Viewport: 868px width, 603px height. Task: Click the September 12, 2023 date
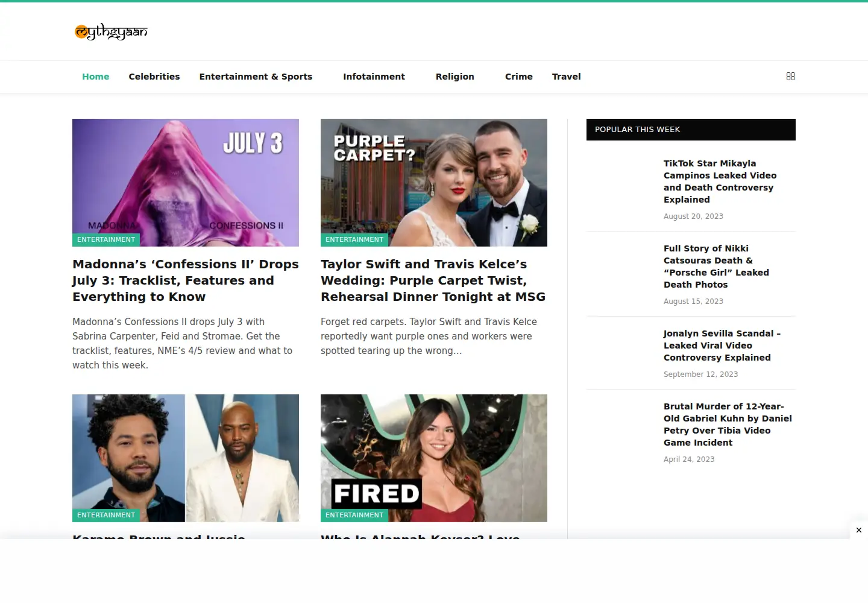pyautogui.click(x=701, y=374)
